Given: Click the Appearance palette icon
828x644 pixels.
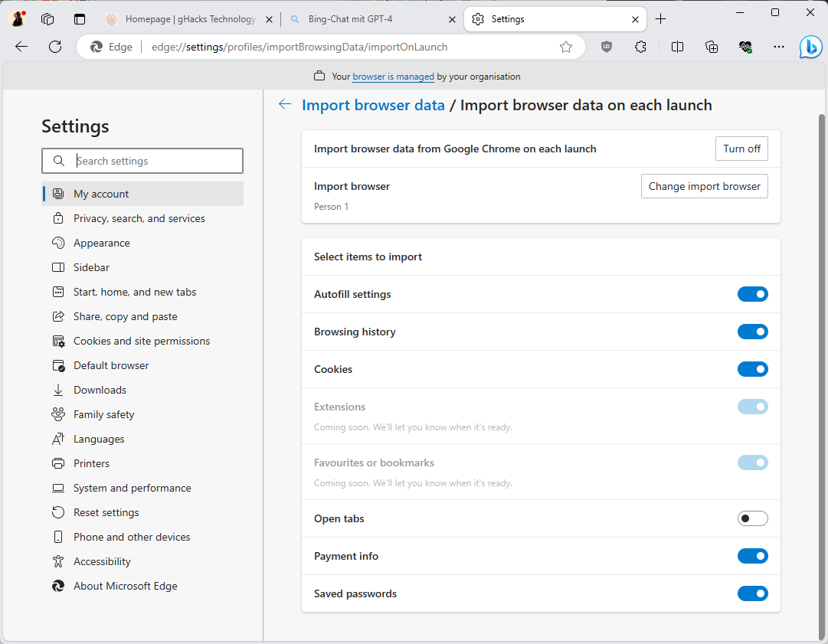Looking at the screenshot, I should (x=58, y=243).
